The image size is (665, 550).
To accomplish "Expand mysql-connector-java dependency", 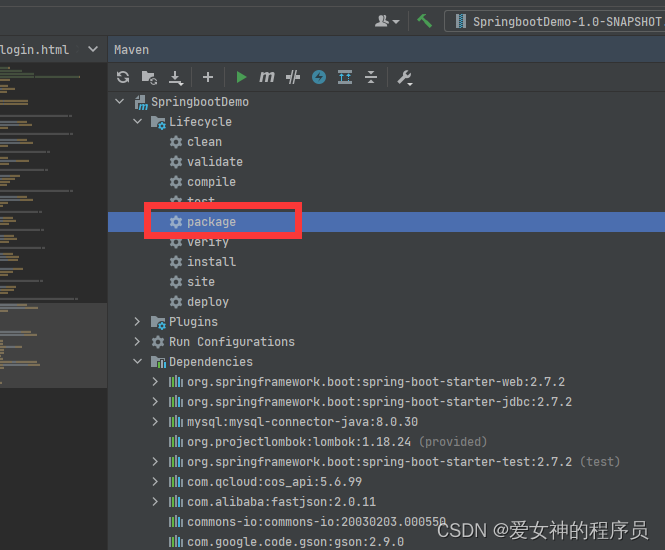I will (155, 422).
